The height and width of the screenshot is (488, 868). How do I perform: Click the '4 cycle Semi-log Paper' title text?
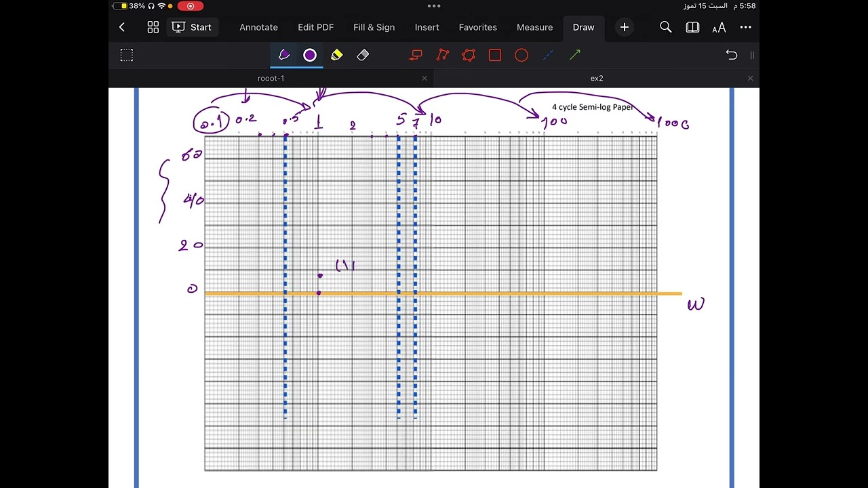[x=592, y=107]
